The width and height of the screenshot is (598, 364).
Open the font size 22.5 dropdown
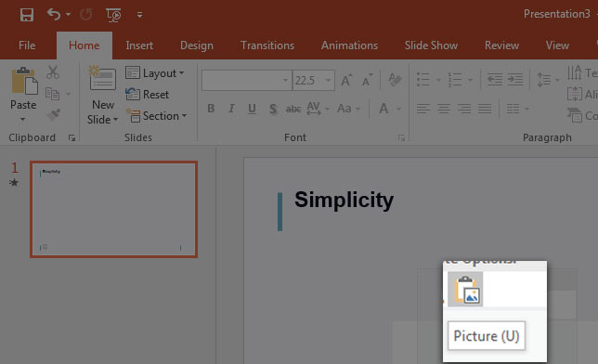pyautogui.click(x=328, y=81)
